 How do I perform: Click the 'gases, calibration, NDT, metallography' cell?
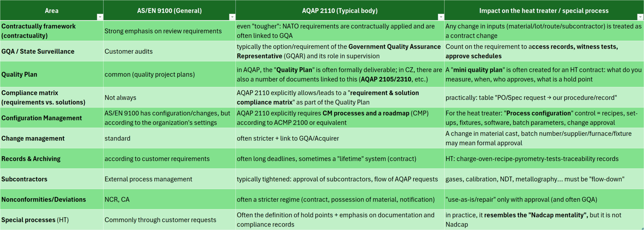pyautogui.click(x=544, y=179)
